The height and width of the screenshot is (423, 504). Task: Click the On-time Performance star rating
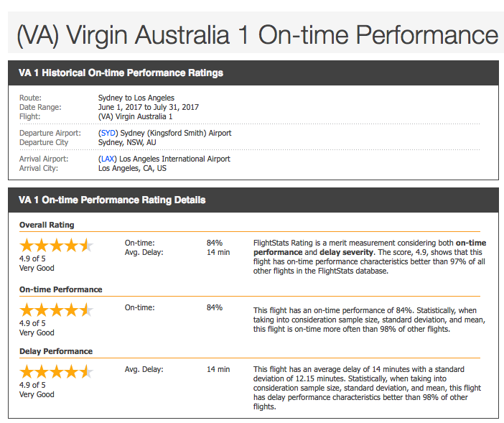[57, 310]
